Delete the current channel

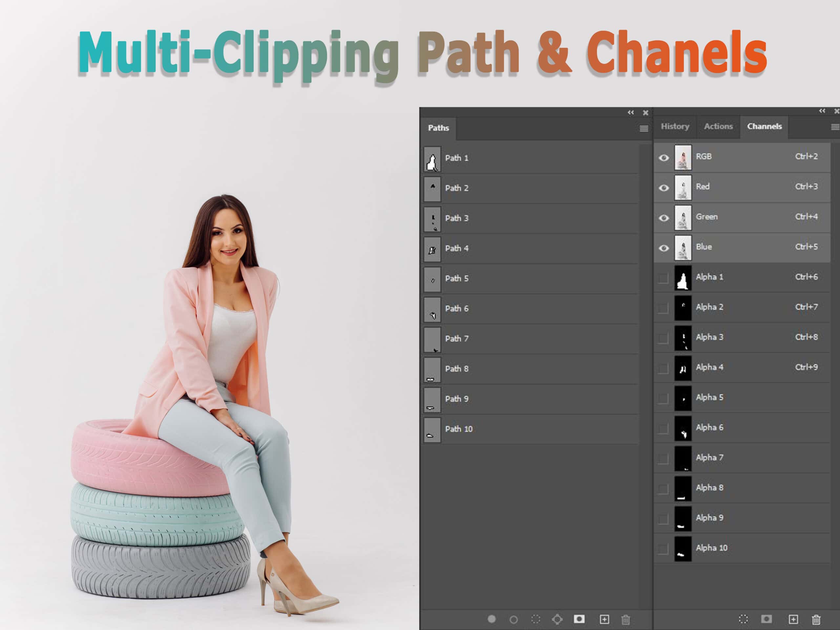click(x=816, y=620)
